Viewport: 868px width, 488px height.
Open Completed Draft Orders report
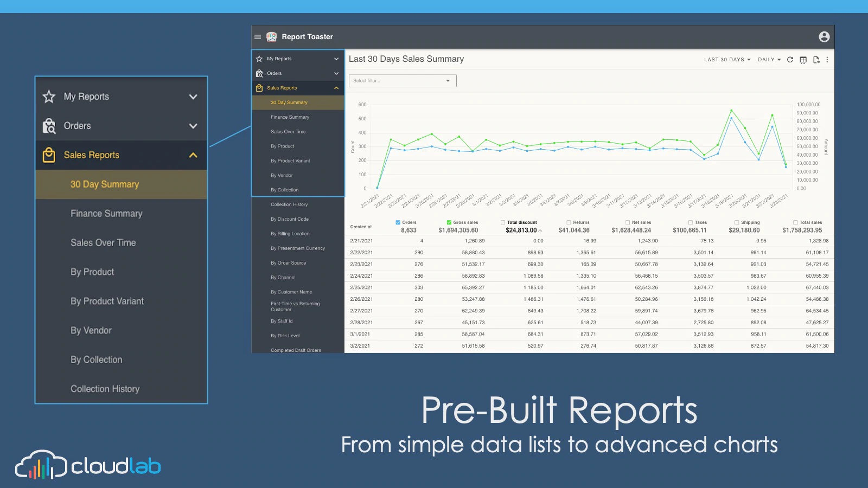[x=298, y=350]
